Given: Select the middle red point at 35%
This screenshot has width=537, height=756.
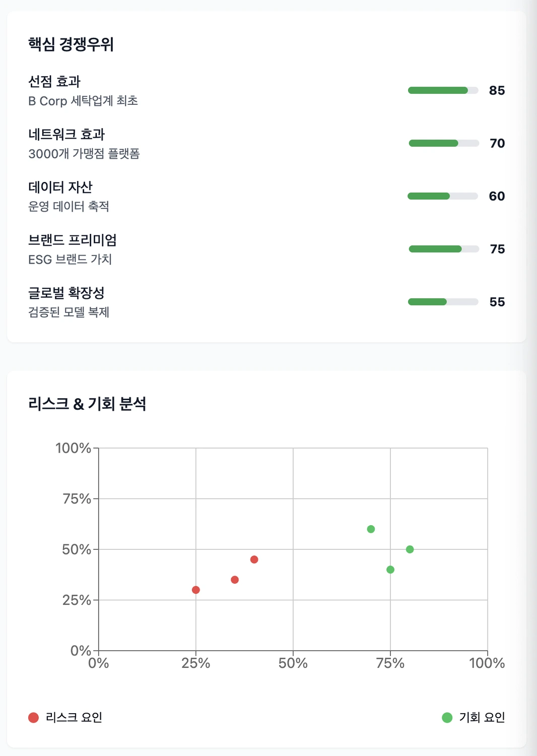Looking at the screenshot, I should [235, 580].
